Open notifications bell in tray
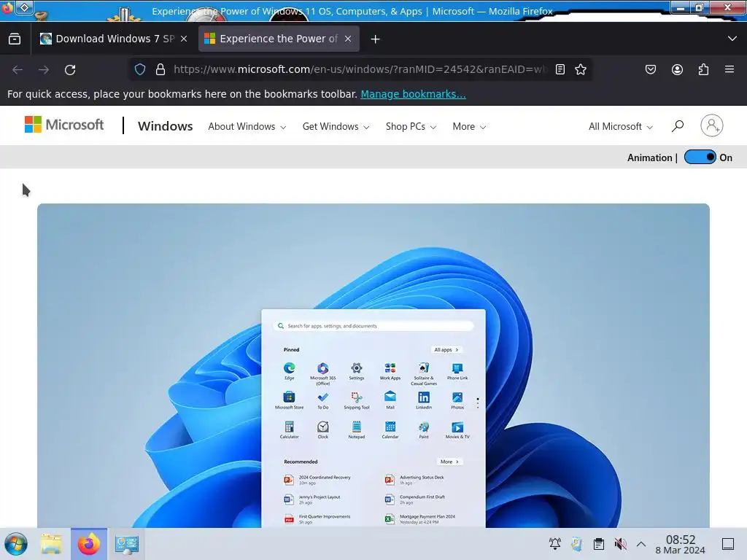The height and width of the screenshot is (560, 747). (x=555, y=544)
